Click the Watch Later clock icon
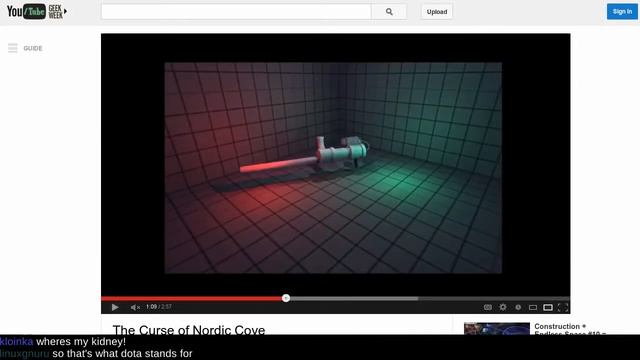640x360 pixels. [x=518, y=307]
